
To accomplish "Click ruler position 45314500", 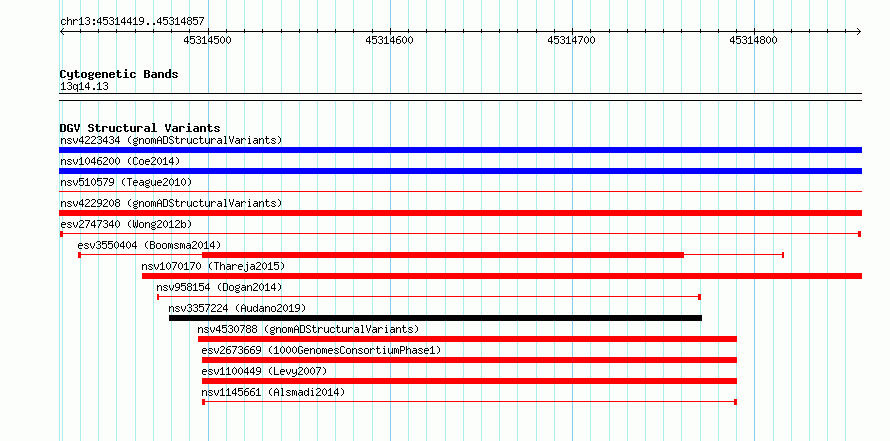I will pos(208,40).
